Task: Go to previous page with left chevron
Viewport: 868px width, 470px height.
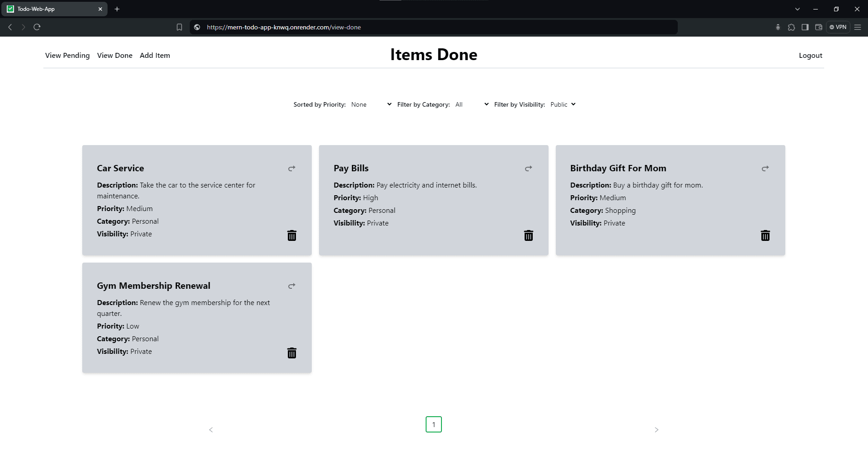Action: click(211, 430)
